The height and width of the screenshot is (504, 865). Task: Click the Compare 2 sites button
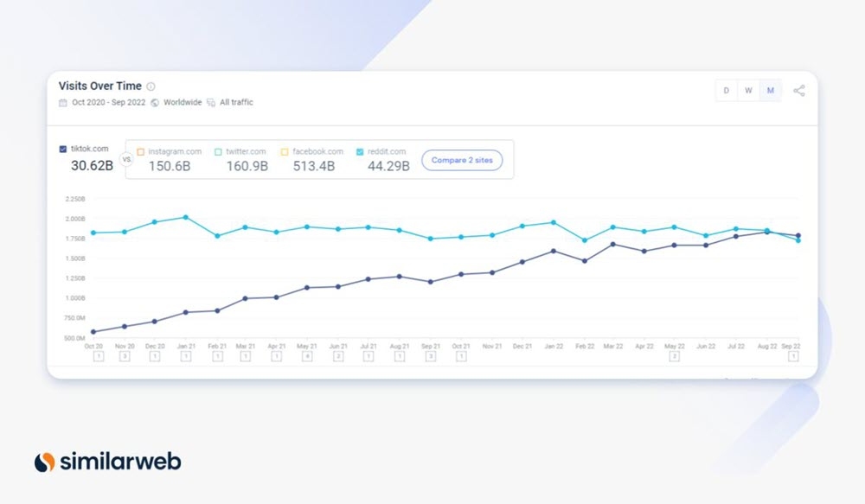pos(461,160)
